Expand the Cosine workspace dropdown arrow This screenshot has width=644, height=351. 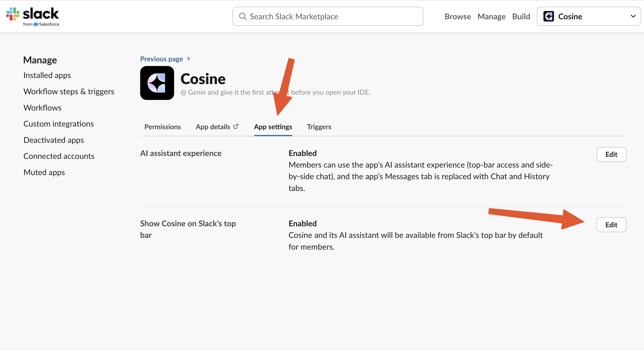pos(633,16)
